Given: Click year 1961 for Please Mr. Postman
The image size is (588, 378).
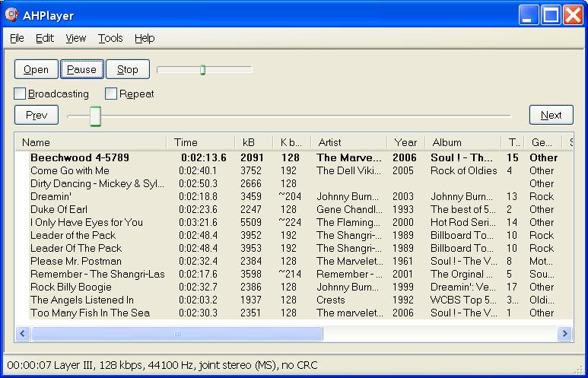Looking at the screenshot, I should point(402,261).
